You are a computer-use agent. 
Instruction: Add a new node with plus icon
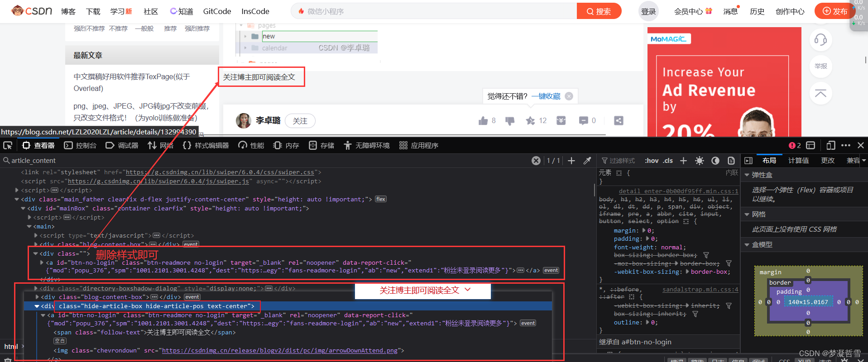coord(571,161)
